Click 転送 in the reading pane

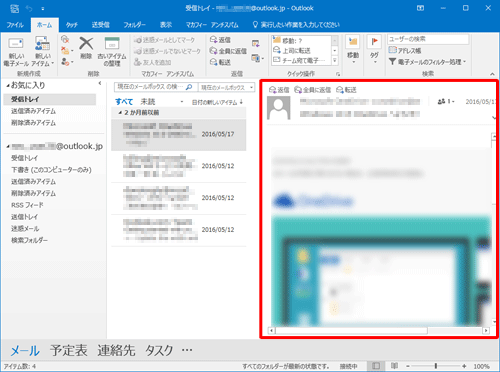pos(346,90)
